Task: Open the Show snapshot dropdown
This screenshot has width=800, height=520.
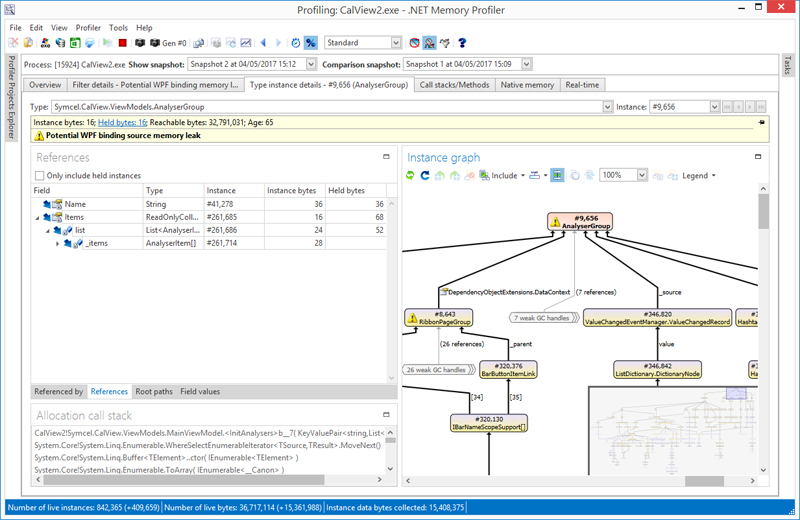Action: pyautogui.click(x=311, y=64)
